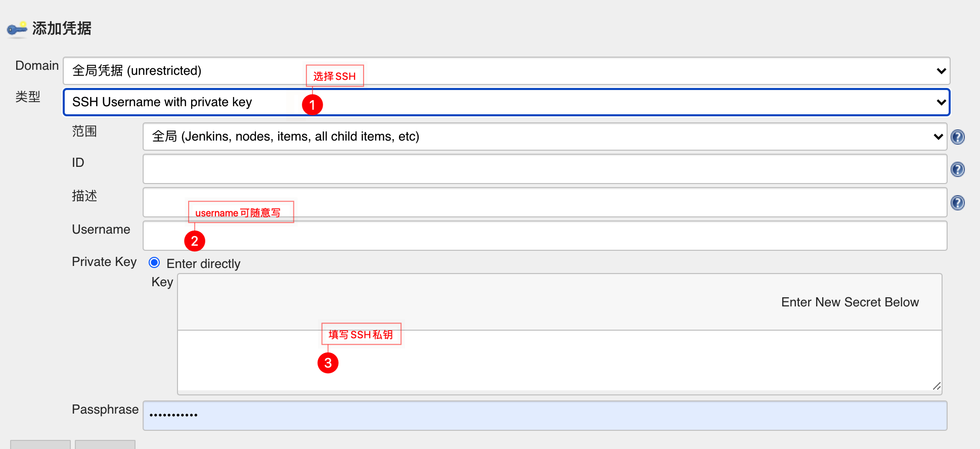Click the red number 1 annotation marker
Screen dimensions: 980x449
pos(313,105)
